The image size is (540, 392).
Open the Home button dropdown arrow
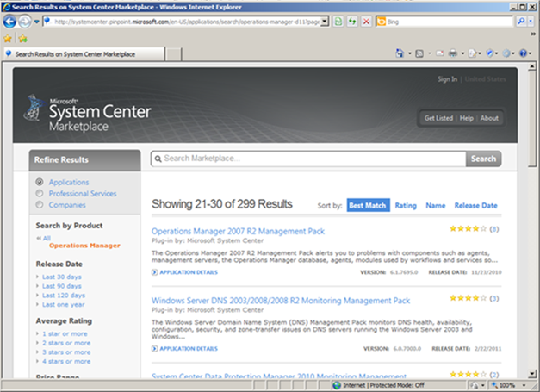[410, 53]
